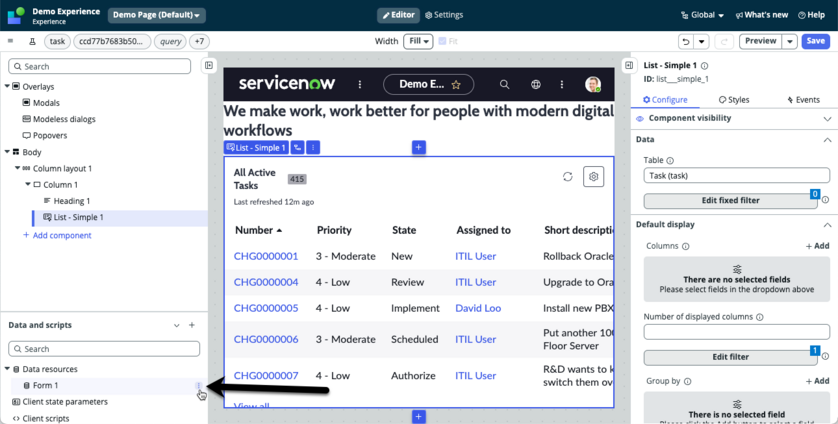Click the plus button above the list component
The height and width of the screenshot is (424, 838).
click(x=418, y=147)
